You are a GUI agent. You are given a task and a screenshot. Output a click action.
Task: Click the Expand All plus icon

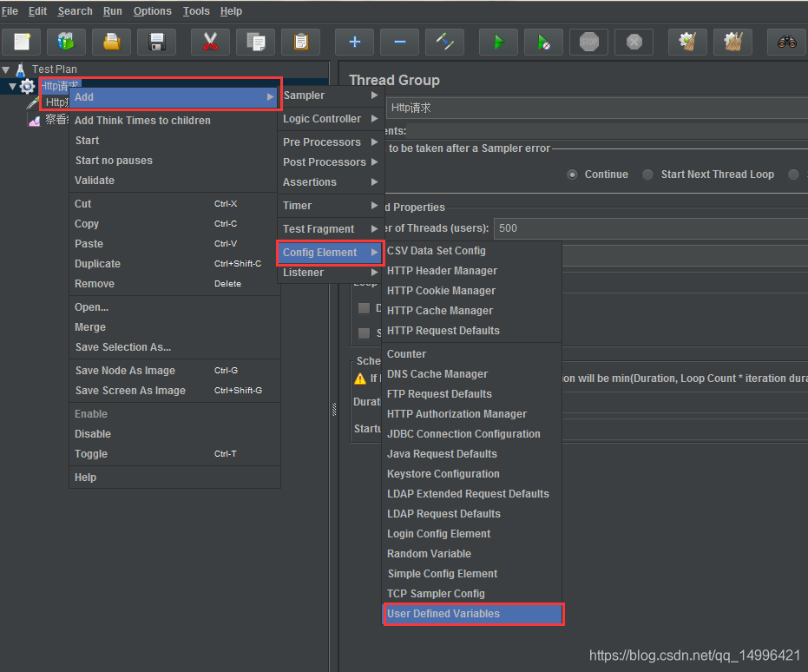[354, 42]
